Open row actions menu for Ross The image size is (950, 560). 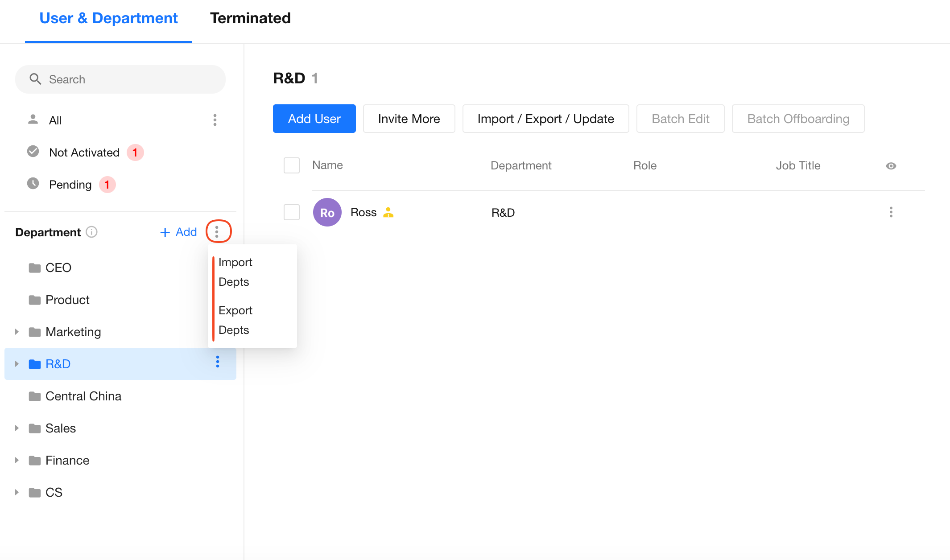pyautogui.click(x=891, y=212)
